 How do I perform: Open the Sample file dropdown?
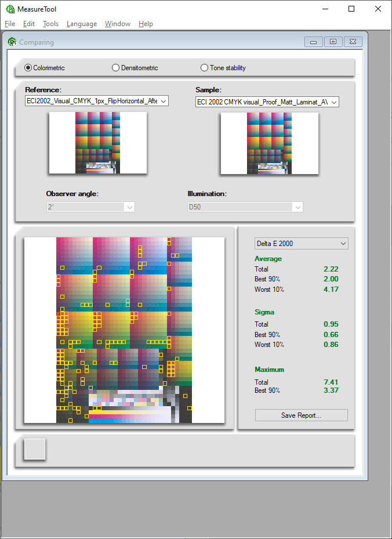click(267, 102)
